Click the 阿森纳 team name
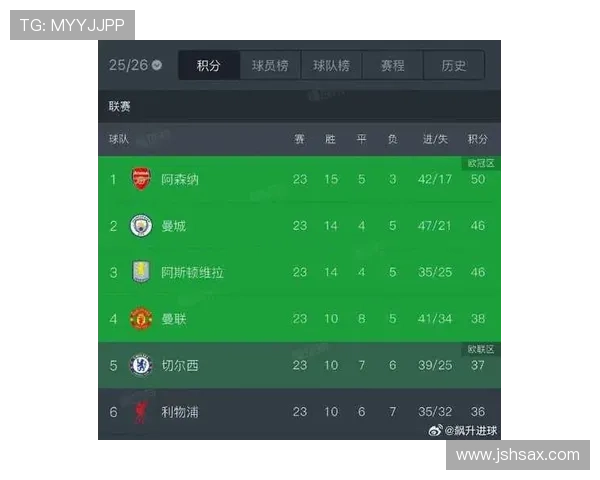 click(x=180, y=180)
